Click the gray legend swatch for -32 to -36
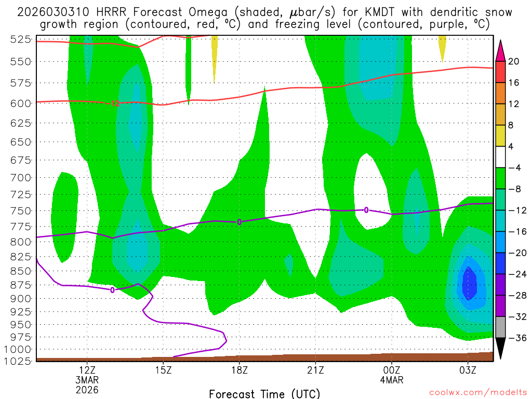The height and width of the screenshot is (399, 532). pyautogui.click(x=500, y=327)
